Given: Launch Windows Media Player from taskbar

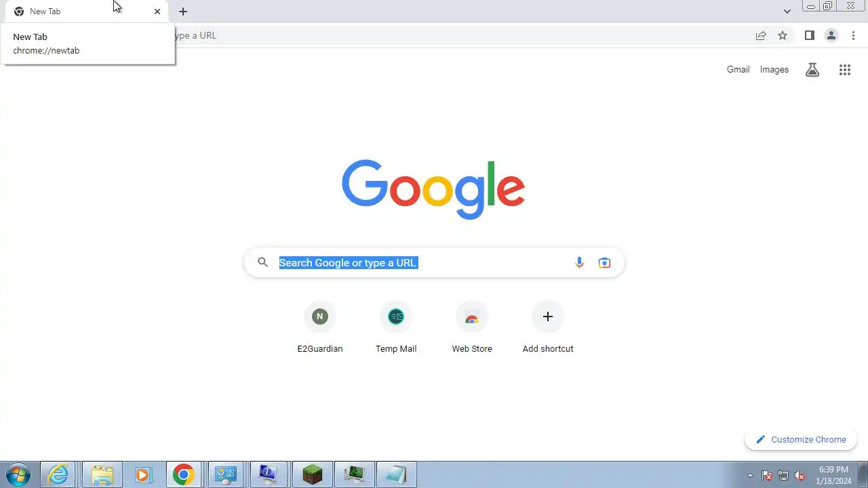Looking at the screenshot, I should click(143, 474).
